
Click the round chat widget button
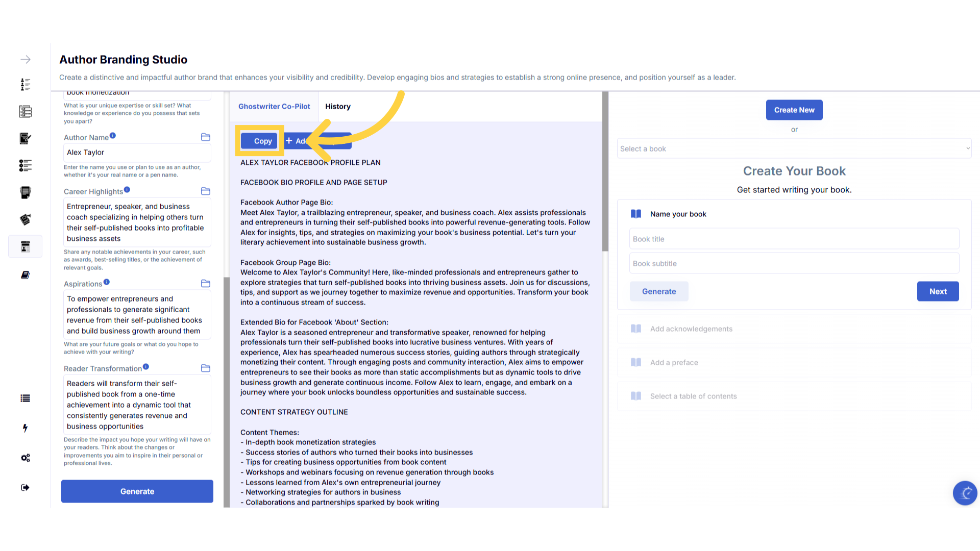[x=965, y=493]
